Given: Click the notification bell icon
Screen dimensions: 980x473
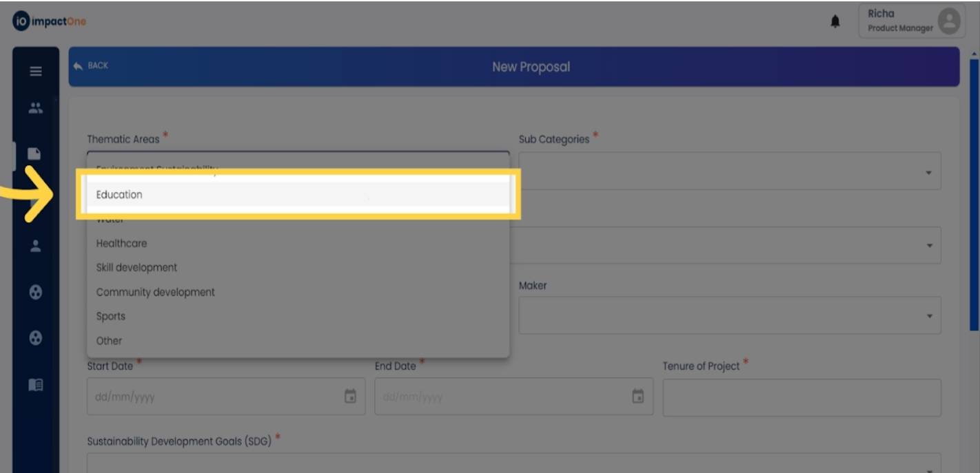Looking at the screenshot, I should [835, 22].
